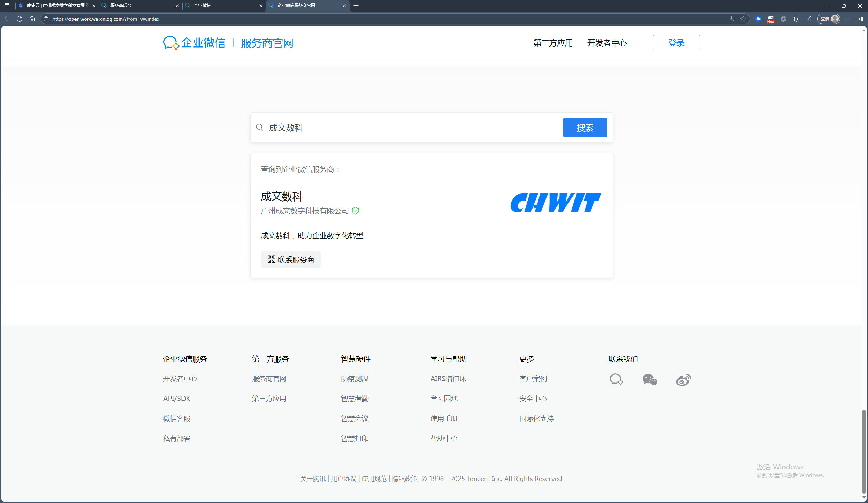Viewport: 868px width, 503px height.
Task: Select the 企业微信服务商官网 browser tab
Action: tap(308, 6)
